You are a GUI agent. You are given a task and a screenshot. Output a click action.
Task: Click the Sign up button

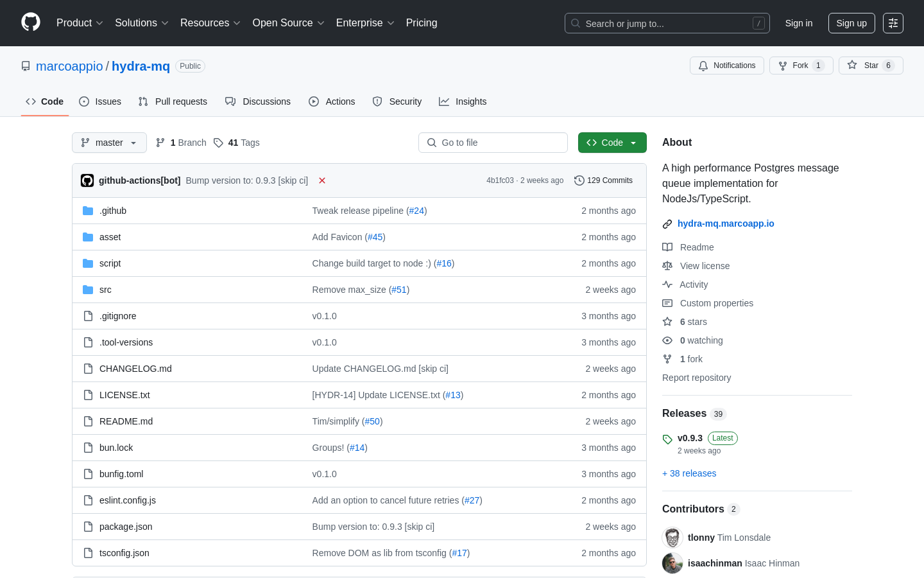click(851, 23)
